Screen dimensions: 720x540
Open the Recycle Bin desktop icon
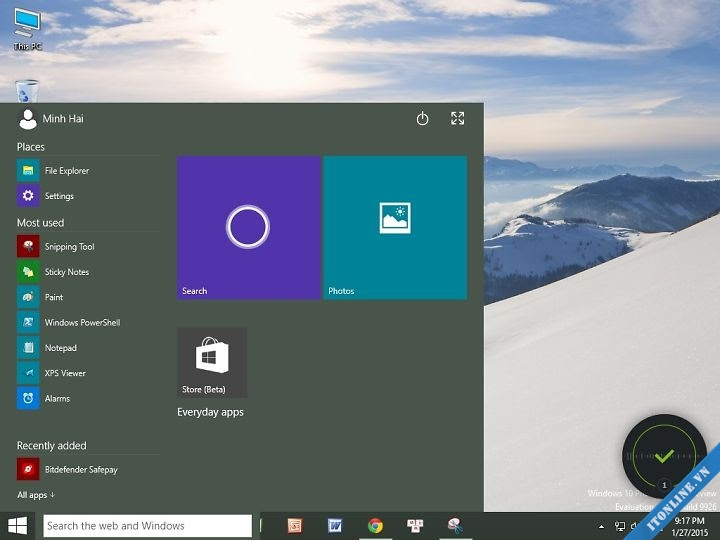coord(27,91)
